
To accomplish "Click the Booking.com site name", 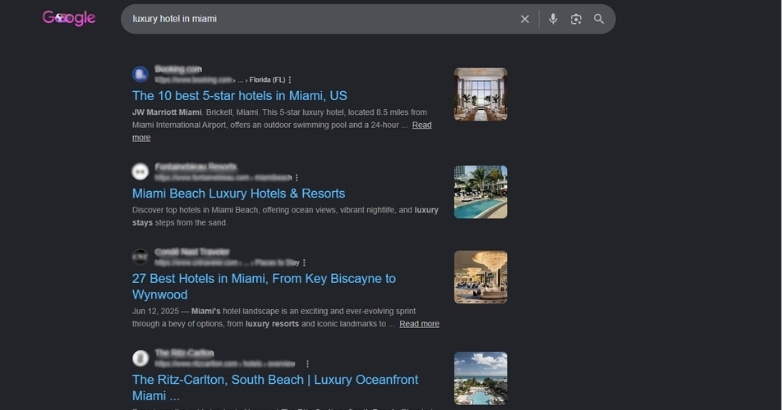I will coord(178,69).
